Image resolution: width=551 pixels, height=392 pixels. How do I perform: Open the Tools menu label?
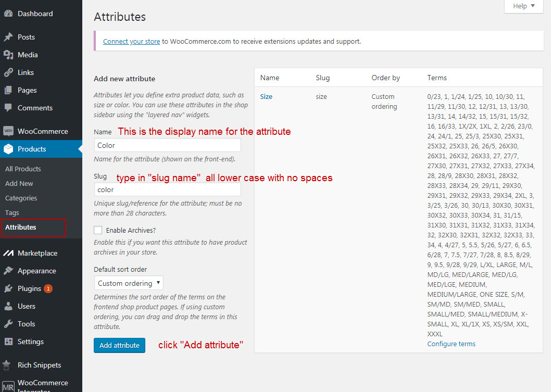coord(27,324)
